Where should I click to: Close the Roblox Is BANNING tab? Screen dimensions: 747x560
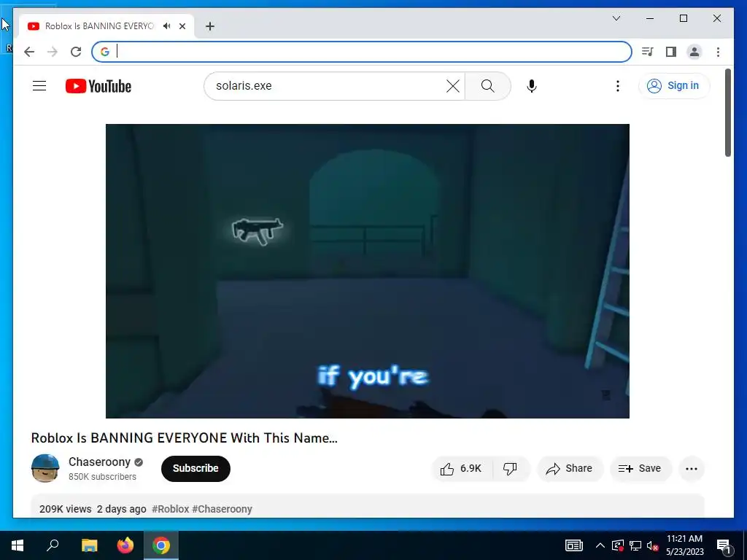(x=182, y=26)
